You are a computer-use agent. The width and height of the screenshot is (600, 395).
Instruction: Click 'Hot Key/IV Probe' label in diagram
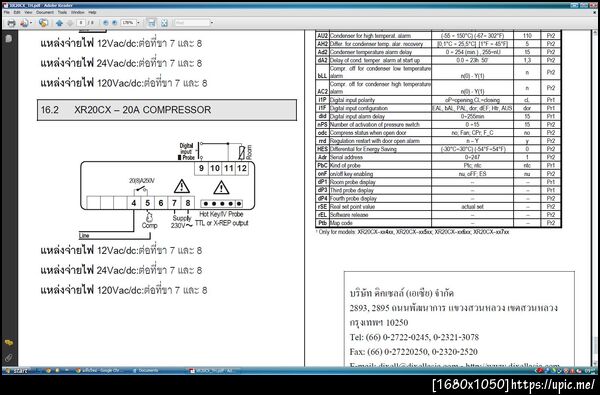click(221, 214)
